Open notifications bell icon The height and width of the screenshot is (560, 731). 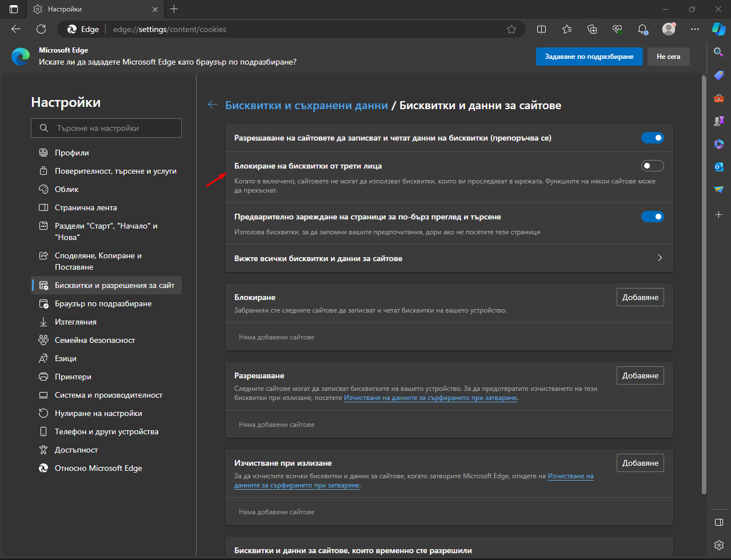coord(643,29)
